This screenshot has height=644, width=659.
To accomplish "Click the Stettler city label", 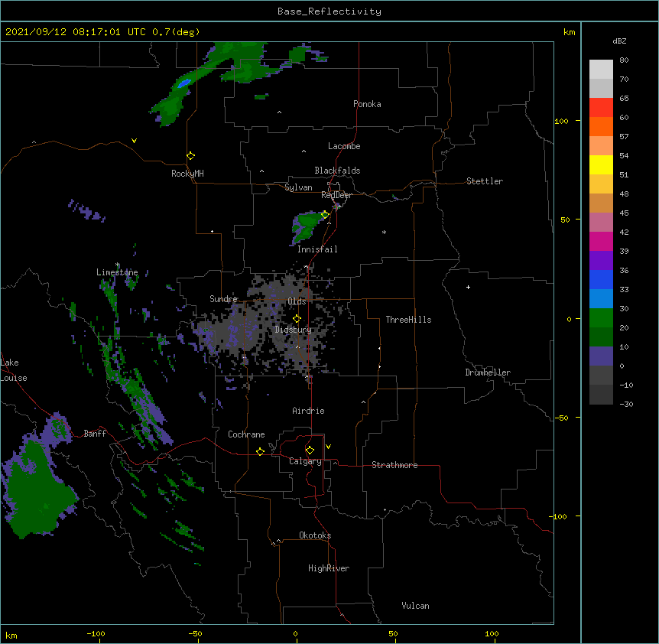I will (x=485, y=181).
